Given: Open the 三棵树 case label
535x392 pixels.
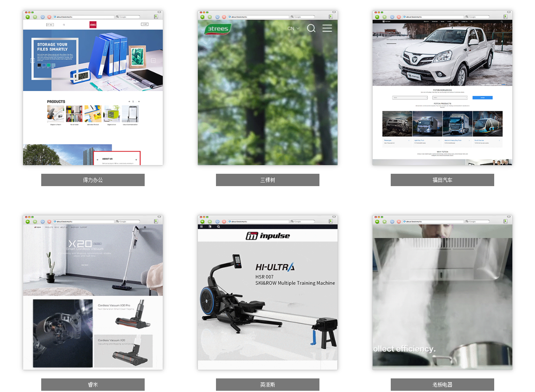Looking at the screenshot, I should tap(267, 180).
